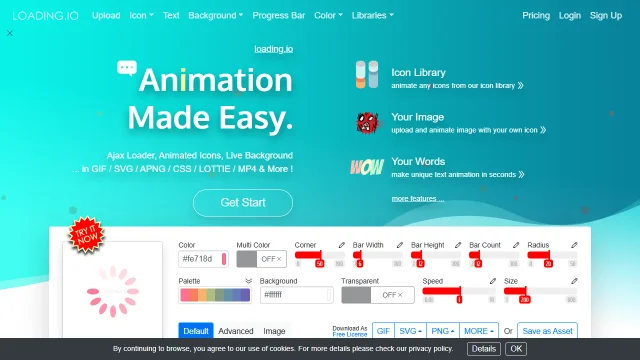Open the Color dropdown in navbar
640x360 pixels.
[328, 16]
